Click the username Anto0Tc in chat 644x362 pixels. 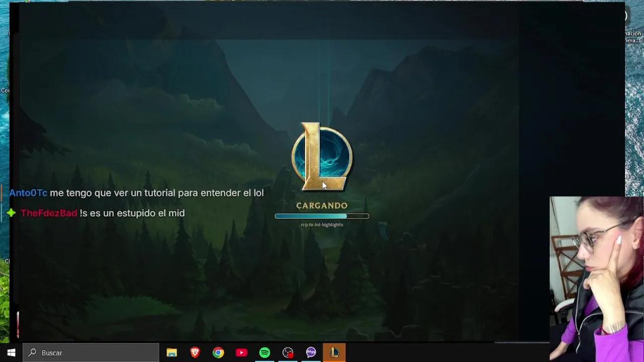pos(28,193)
